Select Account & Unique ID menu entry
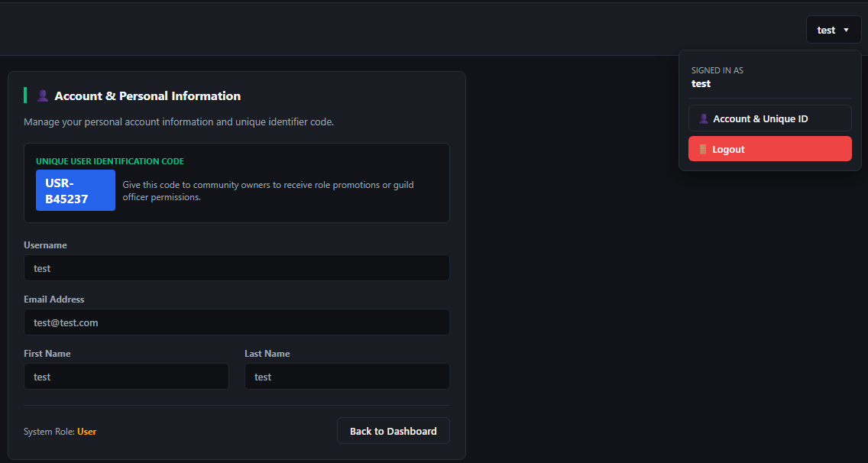The height and width of the screenshot is (463, 868). [770, 118]
